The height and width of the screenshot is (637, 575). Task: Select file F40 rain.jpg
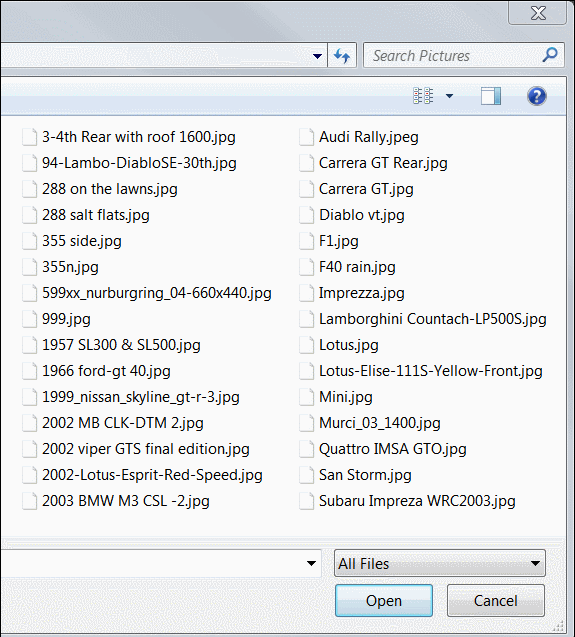pos(347,267)
